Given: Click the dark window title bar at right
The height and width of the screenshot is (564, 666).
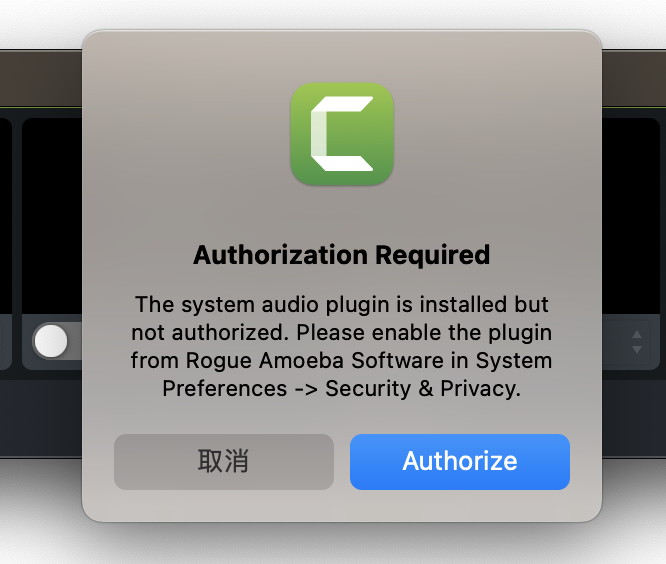Looking at the screenshot, I should click(634, 78).
